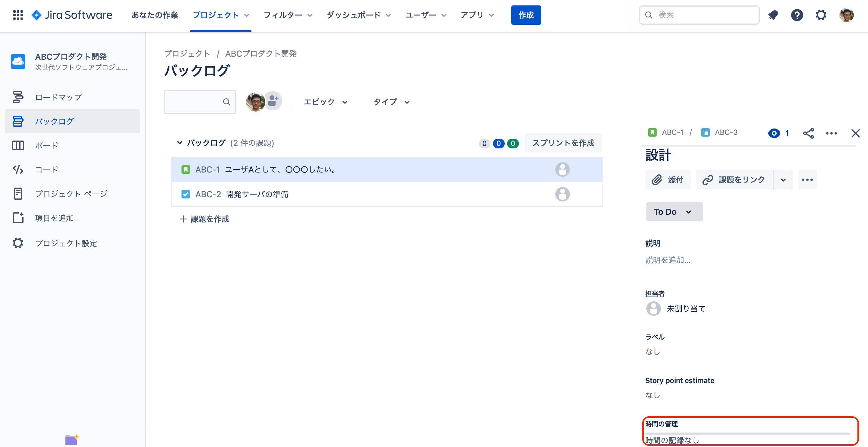Click the 添付 paperclip icon on the issue
Screen dimensions: 868x447
click(657, 180)
